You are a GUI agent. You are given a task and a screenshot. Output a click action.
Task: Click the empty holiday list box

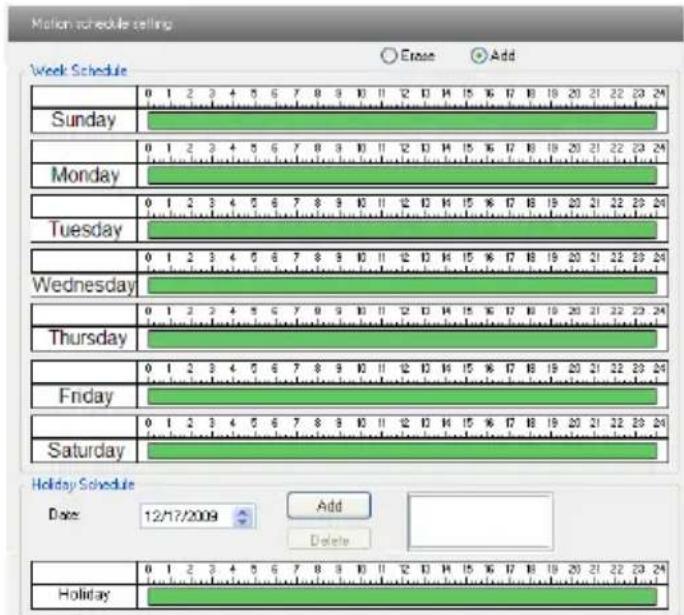click(x=481, y=521)
